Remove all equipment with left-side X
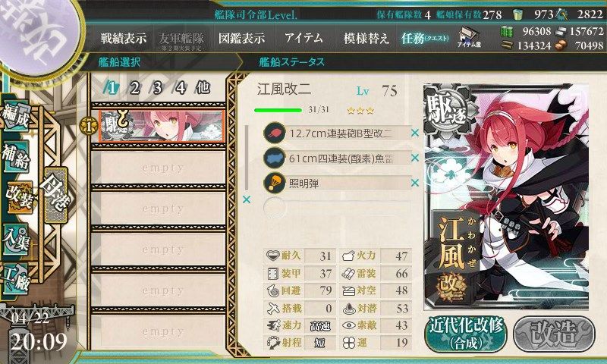Image resolution: width=607 pixels, height=364 pixels. coord(247,199)
